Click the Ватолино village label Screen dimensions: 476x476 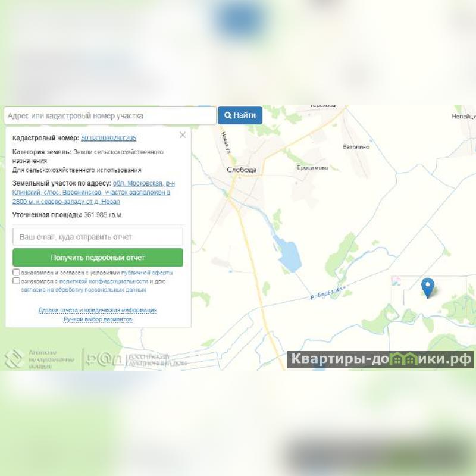point(356,147)
